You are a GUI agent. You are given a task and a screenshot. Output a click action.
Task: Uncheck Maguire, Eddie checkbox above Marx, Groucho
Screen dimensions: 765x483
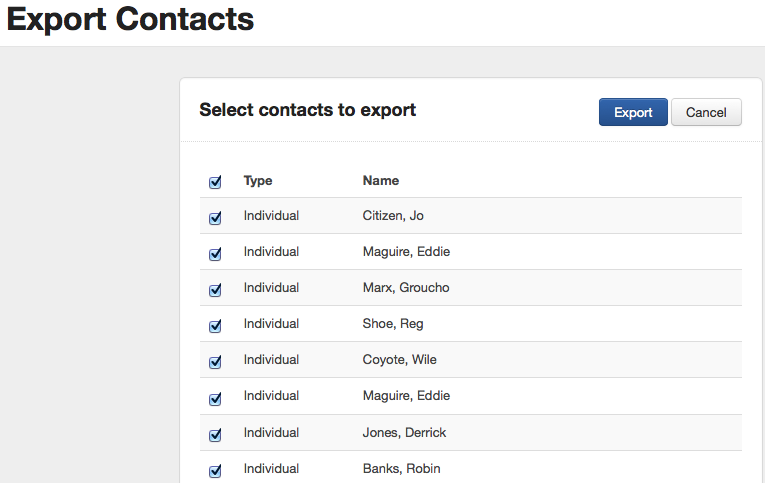click(x=215, y=254)
